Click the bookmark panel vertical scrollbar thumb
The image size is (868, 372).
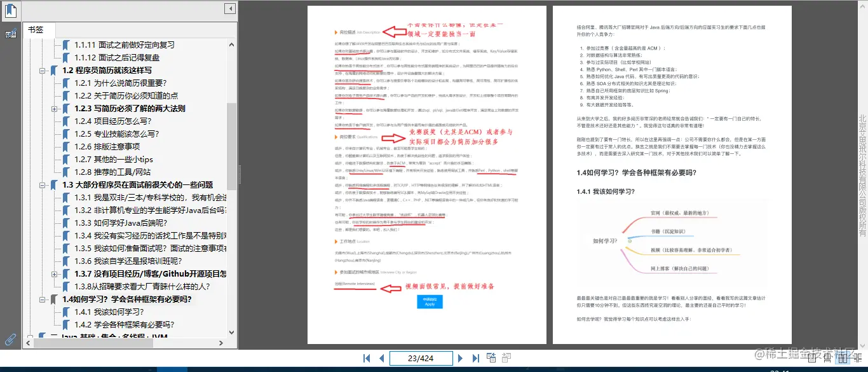(x=232, y=146)
